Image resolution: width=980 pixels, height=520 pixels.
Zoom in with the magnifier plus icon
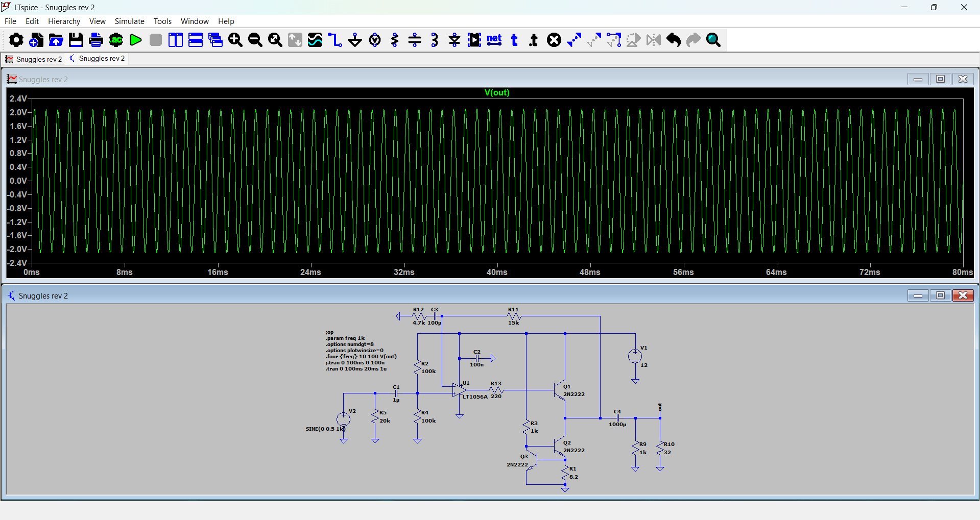[x=235, y=40]
